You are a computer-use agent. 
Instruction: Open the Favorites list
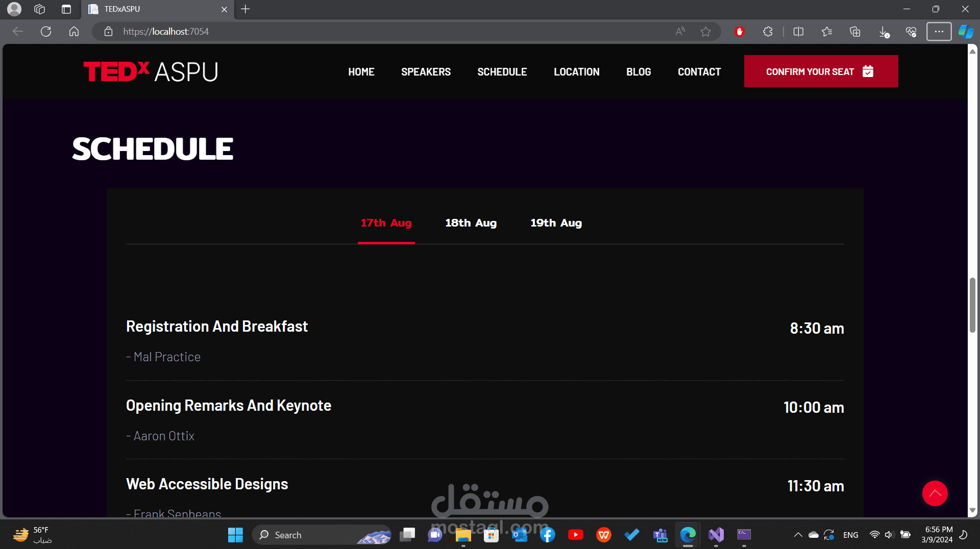tap(827, 32)
